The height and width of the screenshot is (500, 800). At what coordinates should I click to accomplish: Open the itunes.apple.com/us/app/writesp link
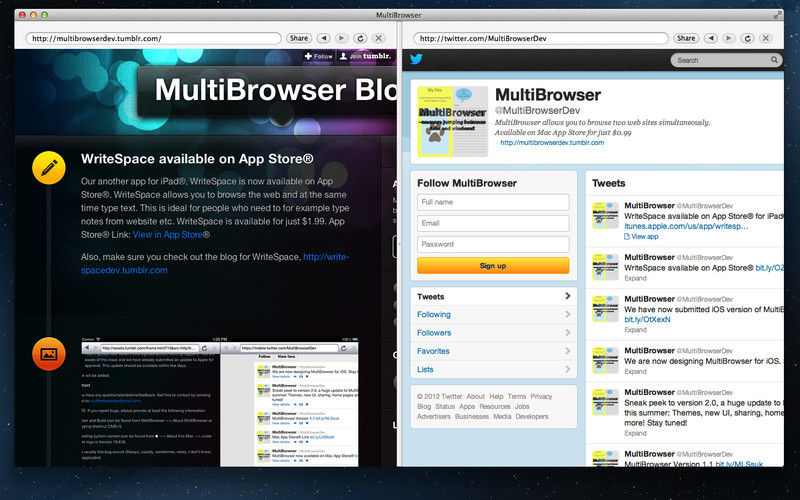pos(686,226)
